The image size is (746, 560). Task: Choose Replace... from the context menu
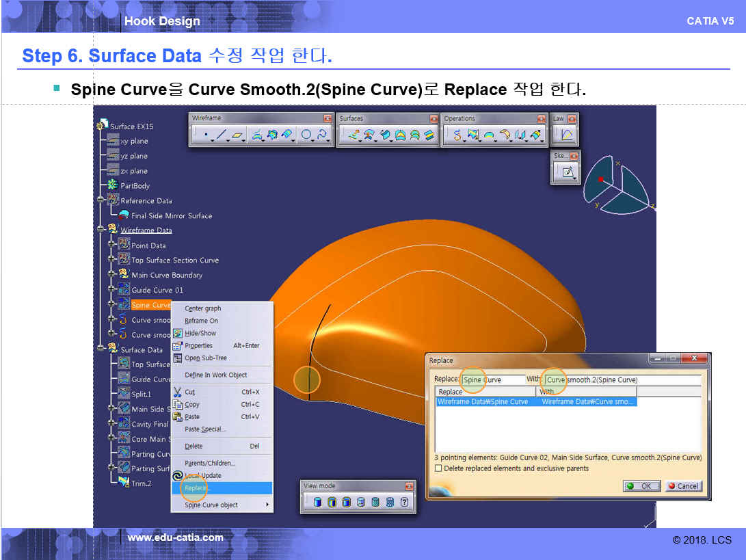click(x=197, y=488)
